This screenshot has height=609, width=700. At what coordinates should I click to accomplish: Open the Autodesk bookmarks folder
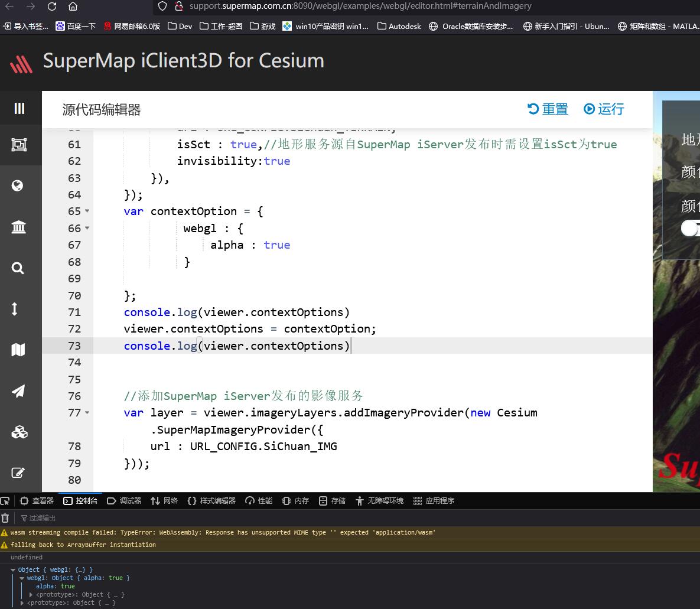(399, 27)
